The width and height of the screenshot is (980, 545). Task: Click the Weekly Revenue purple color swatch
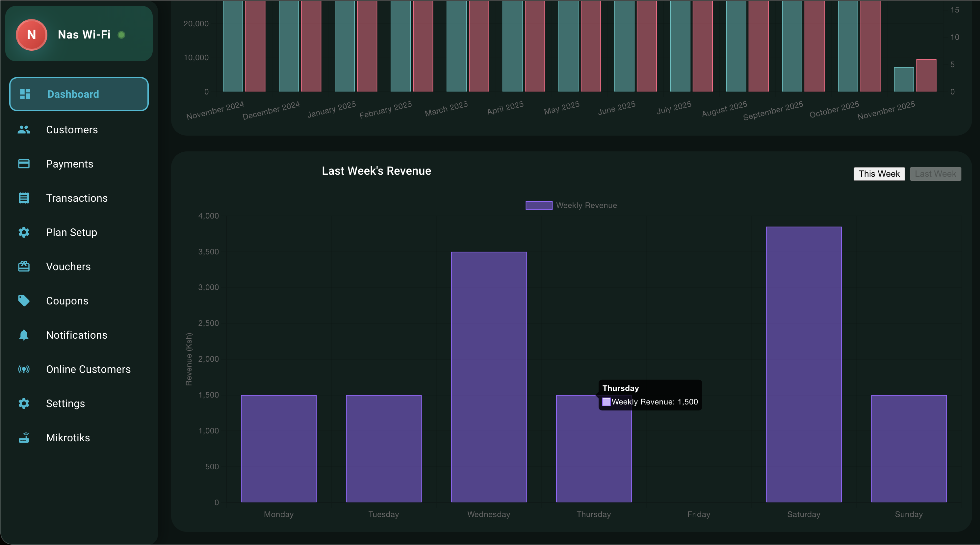tap(539, 205)
